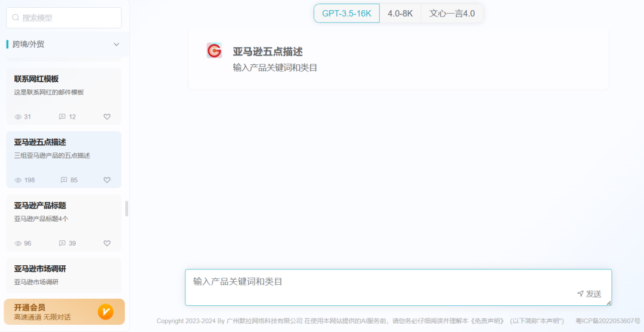Click the 开通会员 membership banner
The width and height of the screenshot is (644, 332).
coord(64,312)
